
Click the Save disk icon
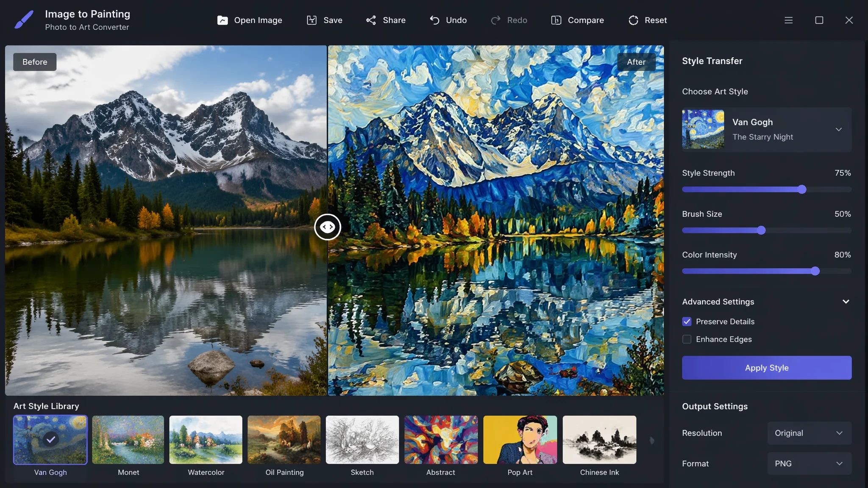pos(312,20)
